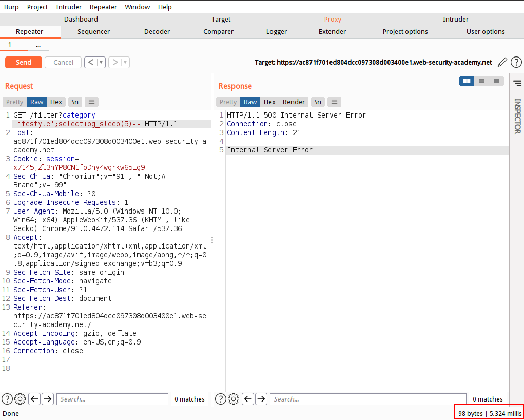Go back in request history
This screenshot has width=524, height=420.
(x=91, y=62)
